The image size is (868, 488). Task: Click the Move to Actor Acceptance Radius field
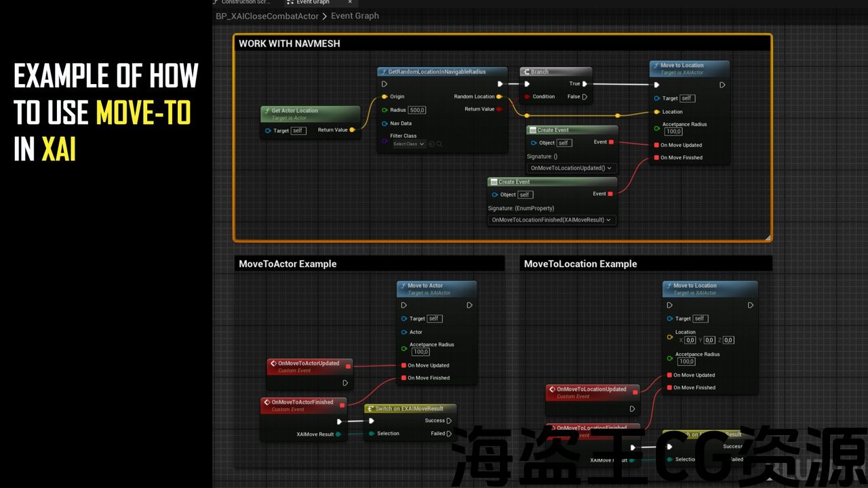point(420,352)
